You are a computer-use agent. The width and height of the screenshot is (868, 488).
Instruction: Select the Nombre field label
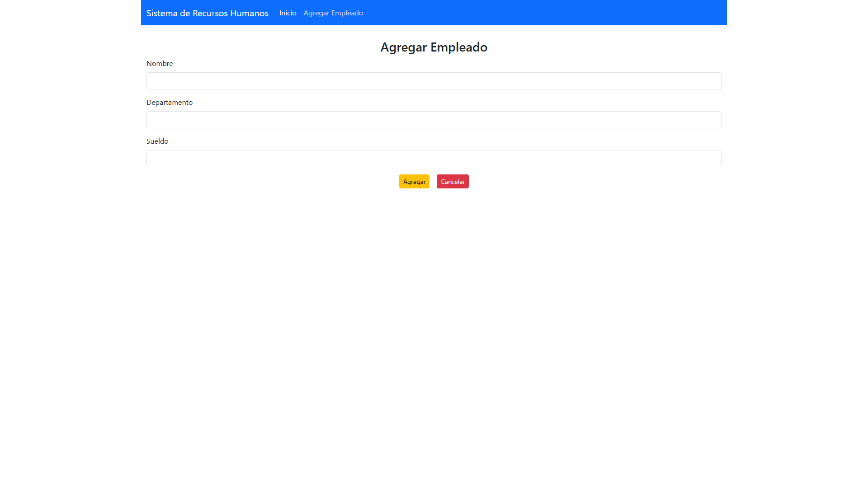click(160, 64)
